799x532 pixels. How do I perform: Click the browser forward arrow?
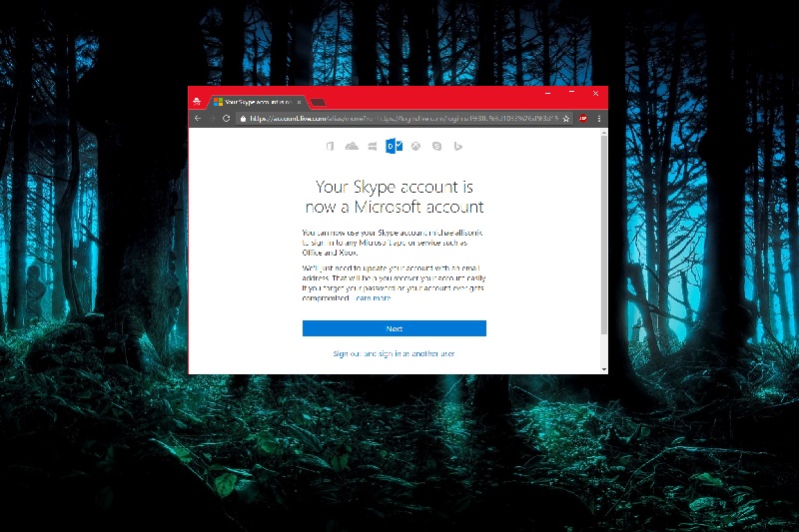[212, 118]
